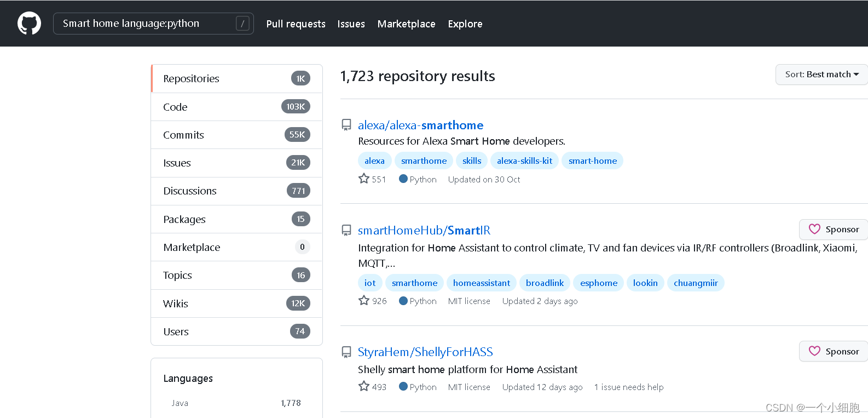Image resolution: width=868 pixels, height=418 pixels.
Task: Select the Code results filter
Action: click(x=236, y=107)
